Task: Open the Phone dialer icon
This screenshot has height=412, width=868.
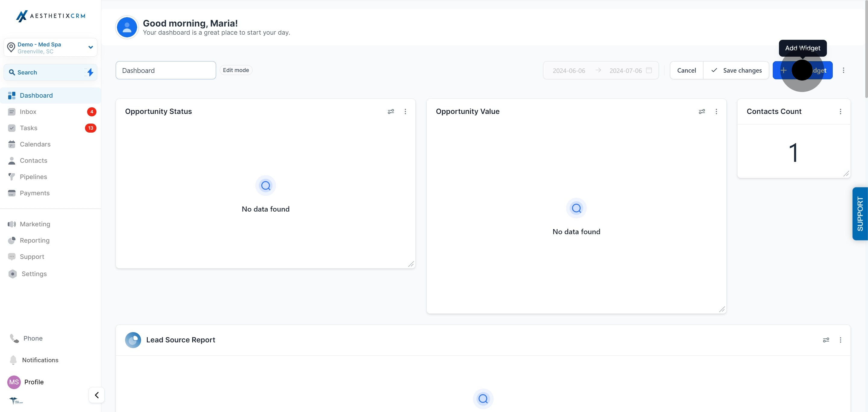Action: click(14, 338)
